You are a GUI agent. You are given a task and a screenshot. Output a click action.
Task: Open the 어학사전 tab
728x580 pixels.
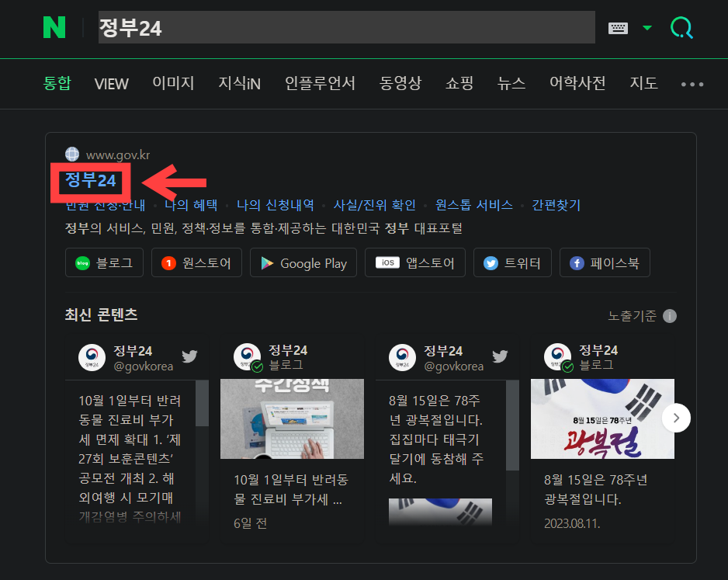pos(577,84)
